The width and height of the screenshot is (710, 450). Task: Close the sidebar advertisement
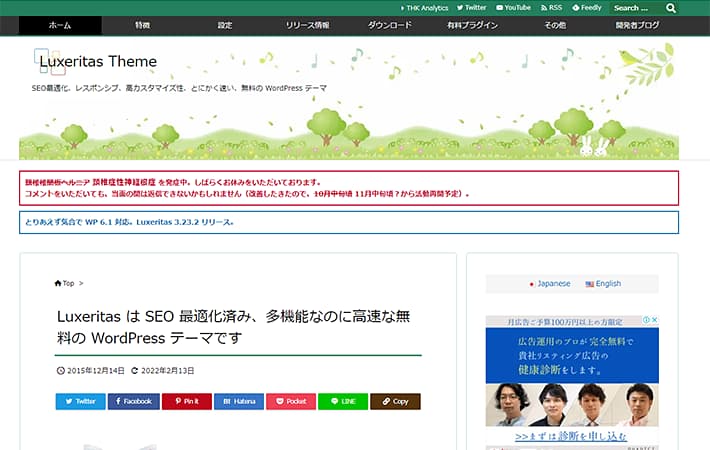pos(654,320)
